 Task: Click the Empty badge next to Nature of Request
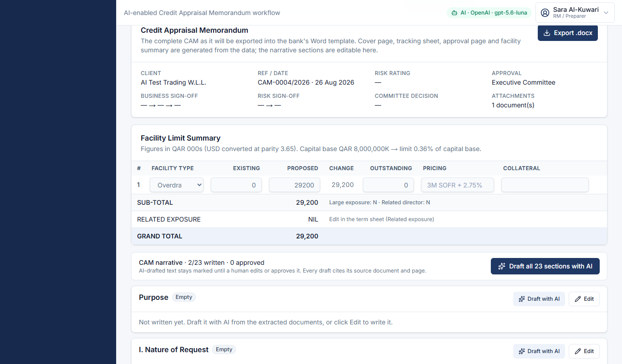click(x=224, y=349)
